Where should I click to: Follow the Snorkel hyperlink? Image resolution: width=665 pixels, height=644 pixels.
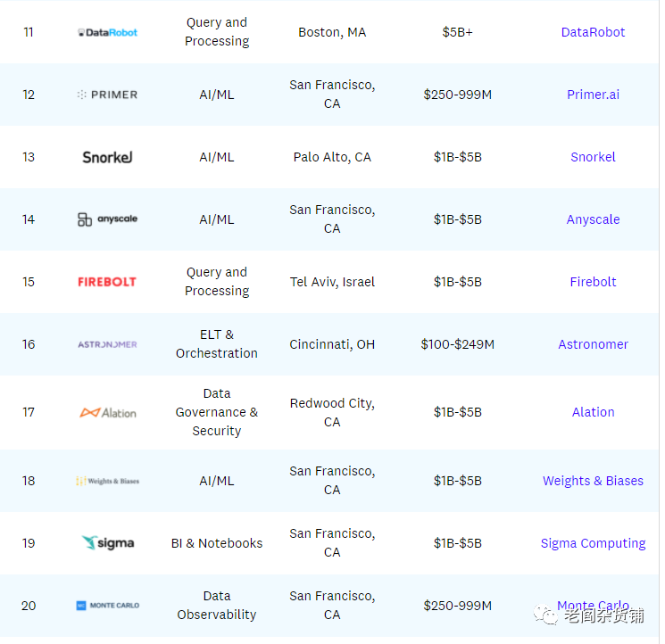coord(593,157)
